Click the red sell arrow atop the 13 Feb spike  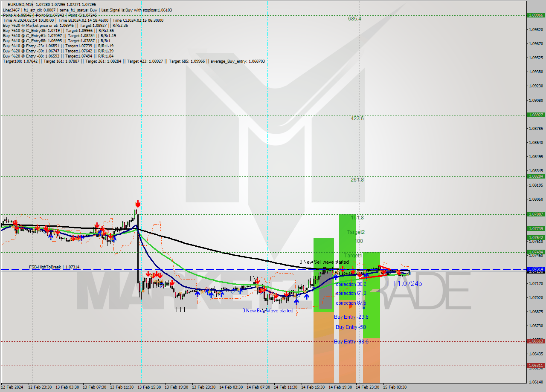coord(138,203)
